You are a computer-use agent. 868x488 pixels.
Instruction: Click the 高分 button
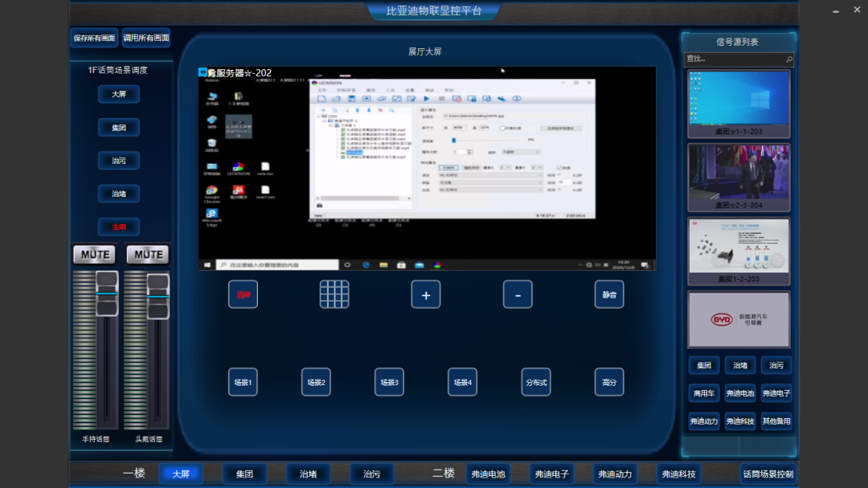click(x=609, y=382)
